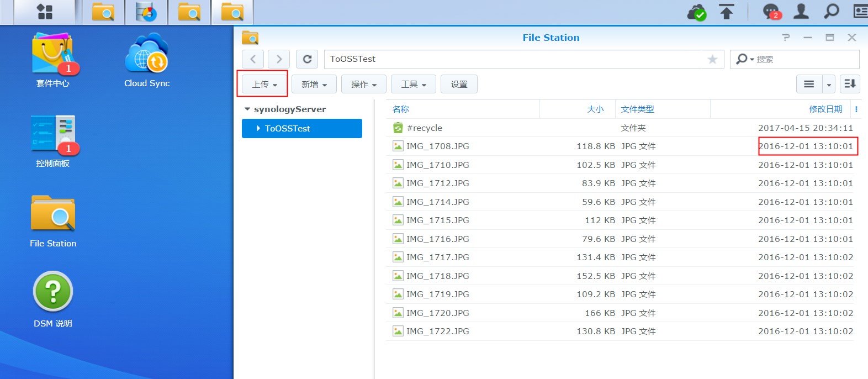Select file IMG_1720.JPG
868x379 pixels.
620,313
